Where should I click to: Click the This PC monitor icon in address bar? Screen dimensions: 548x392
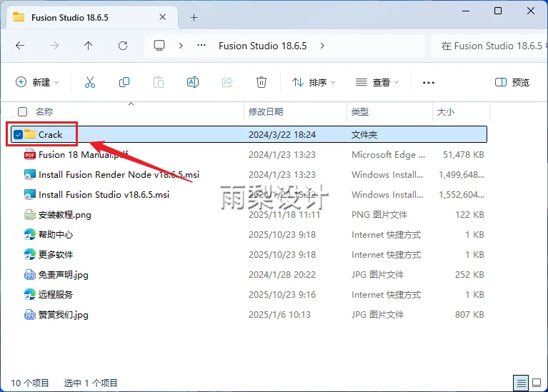coord(159,46)
